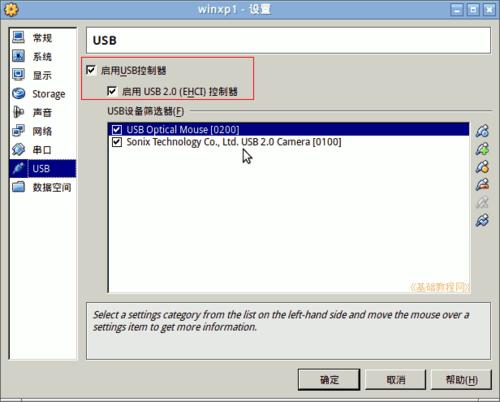Uncheck the Sonix USB 2.0 Camera filter
The image size is (500, 402).
pos(117,142)
